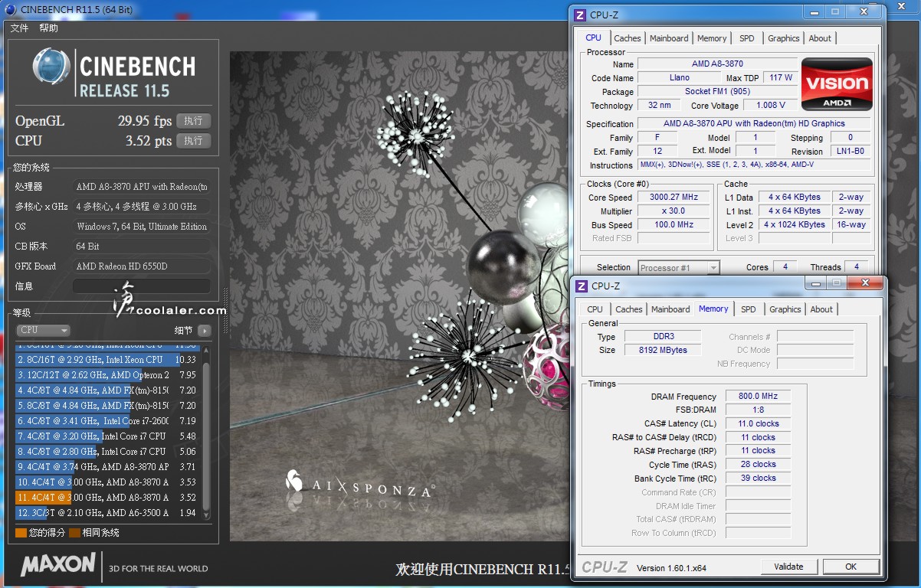This screenshot has width=921, height=588.
Task: Click the GFX Board AMD Radeon HD 6550D field
Action: point(142,266)
